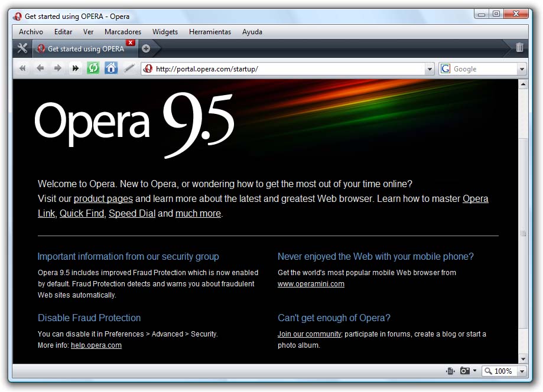Expand the images mode dropdown arrow

tap(474, 371)
